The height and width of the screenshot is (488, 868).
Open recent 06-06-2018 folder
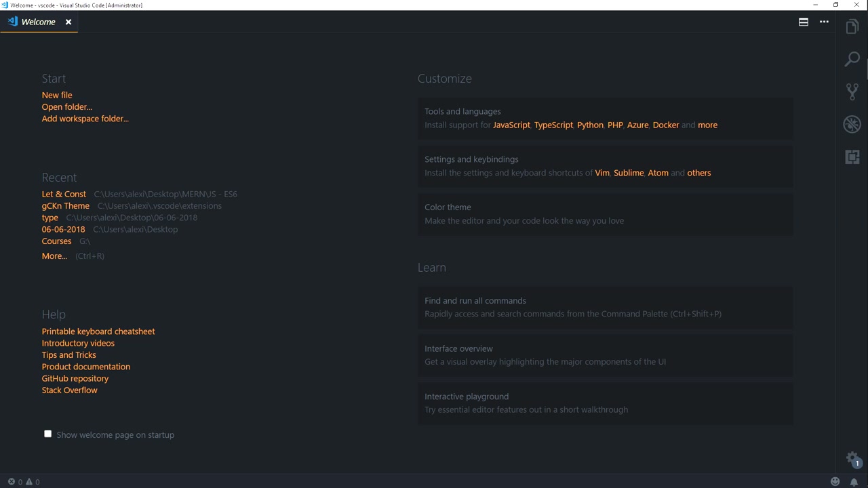(64, 229)
